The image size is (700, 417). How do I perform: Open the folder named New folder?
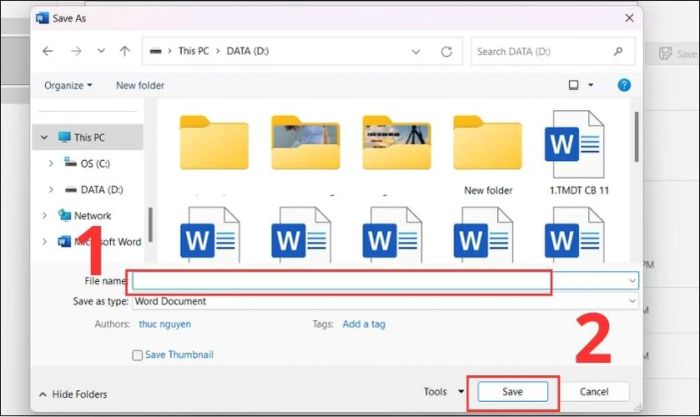coord(488,154)
